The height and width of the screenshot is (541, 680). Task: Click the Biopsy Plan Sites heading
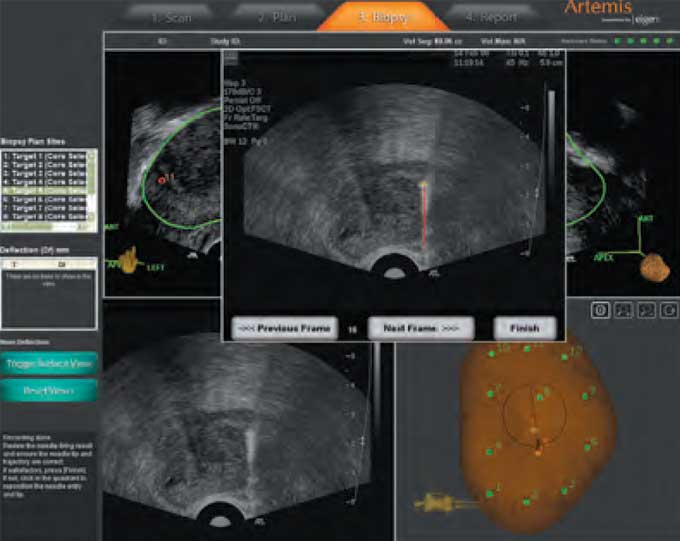tap(33, 142)
